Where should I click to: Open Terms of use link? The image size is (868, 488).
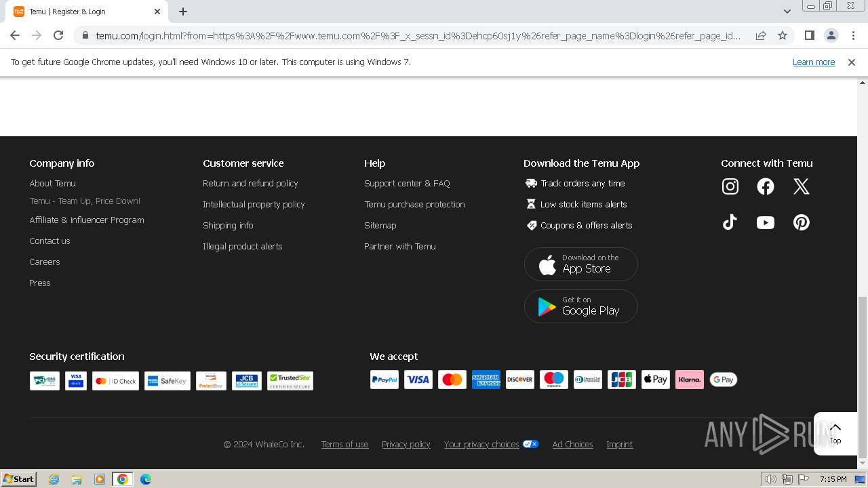(x=344, y=444)
